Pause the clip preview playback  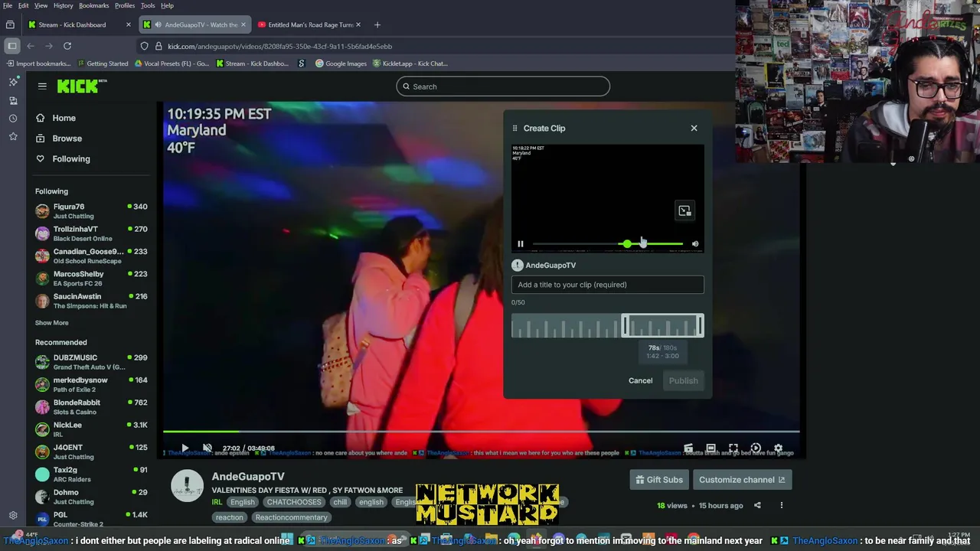click(x=520, y=244)
